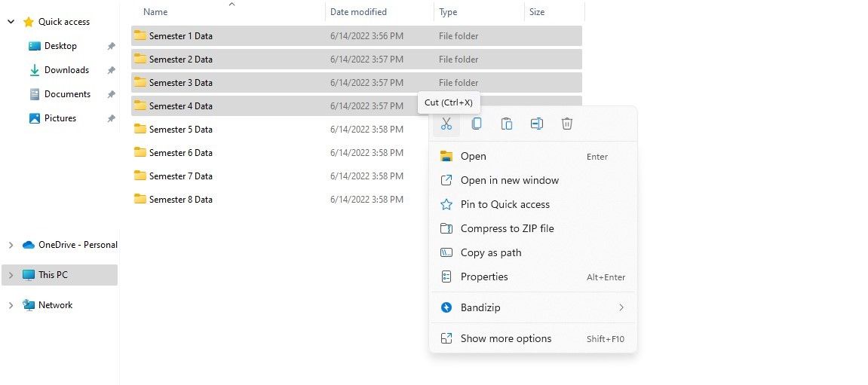Image resolution: width=868 pixels, height=385 pixels.
Task: Expand the This PC node
Action: [x=11, y=275]
